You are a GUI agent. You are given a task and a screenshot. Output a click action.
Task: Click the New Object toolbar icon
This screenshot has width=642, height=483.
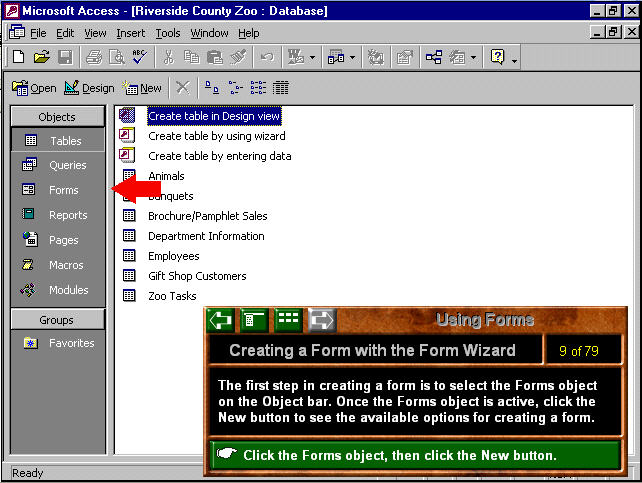[x=457, y=56]
